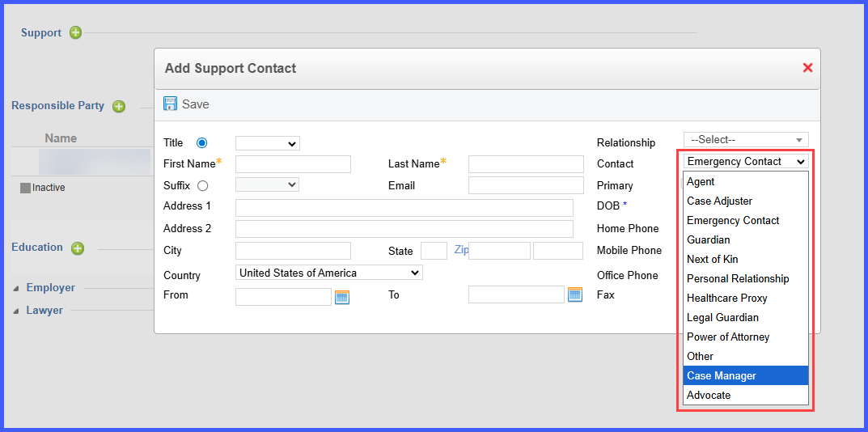Click the Zip lookup link

[461, 250]
